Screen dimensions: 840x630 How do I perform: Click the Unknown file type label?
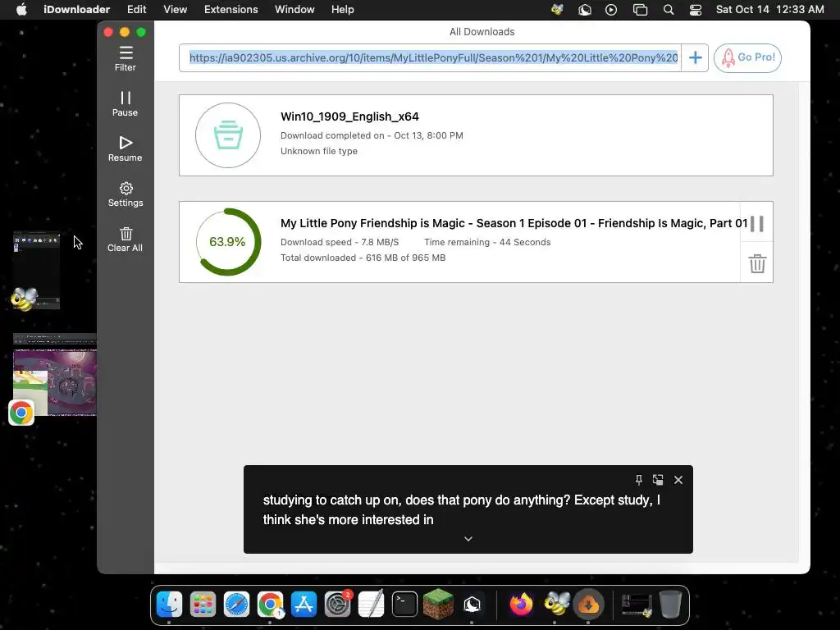[319, 151]
